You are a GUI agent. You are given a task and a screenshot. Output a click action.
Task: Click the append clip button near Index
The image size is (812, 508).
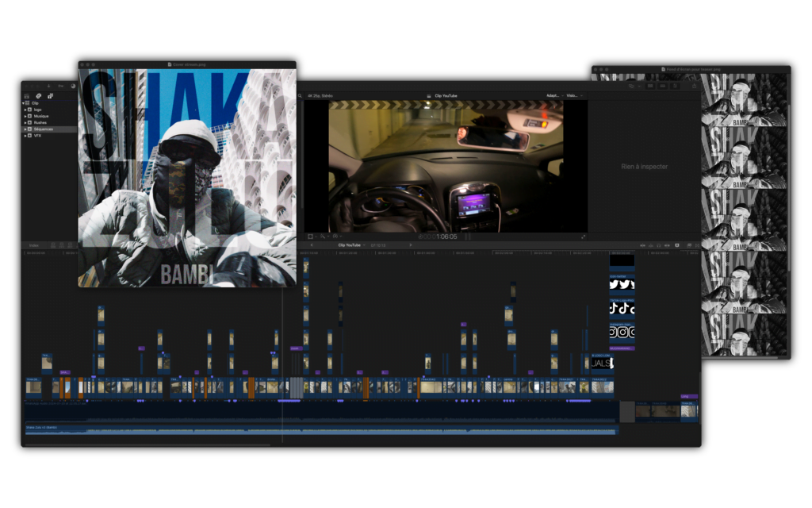[70, 245]
